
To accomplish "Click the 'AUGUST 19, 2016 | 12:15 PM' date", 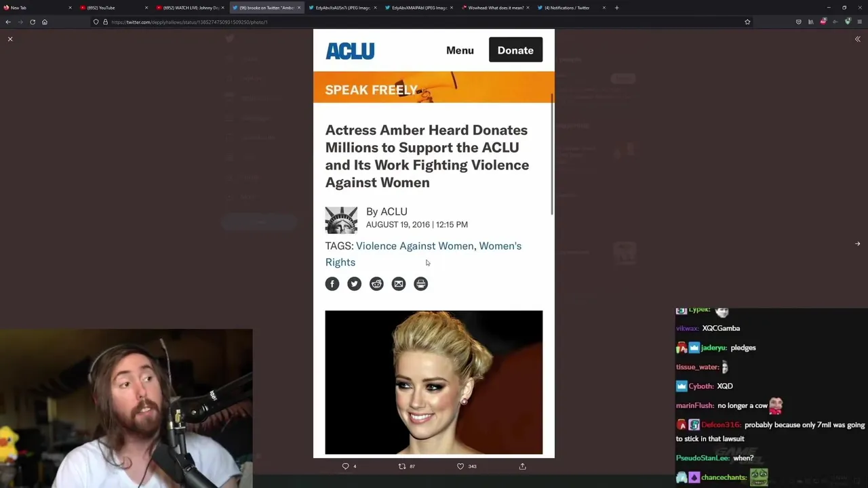I will click(417, 224).
